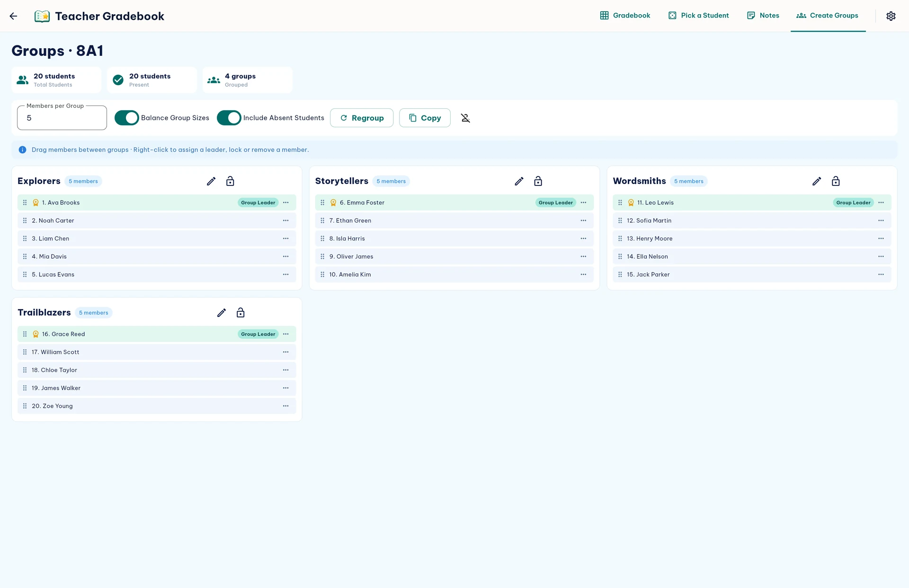Lock the Trailblazers group
The height and width of the screenshot is (588, 909).
point(241,313)
